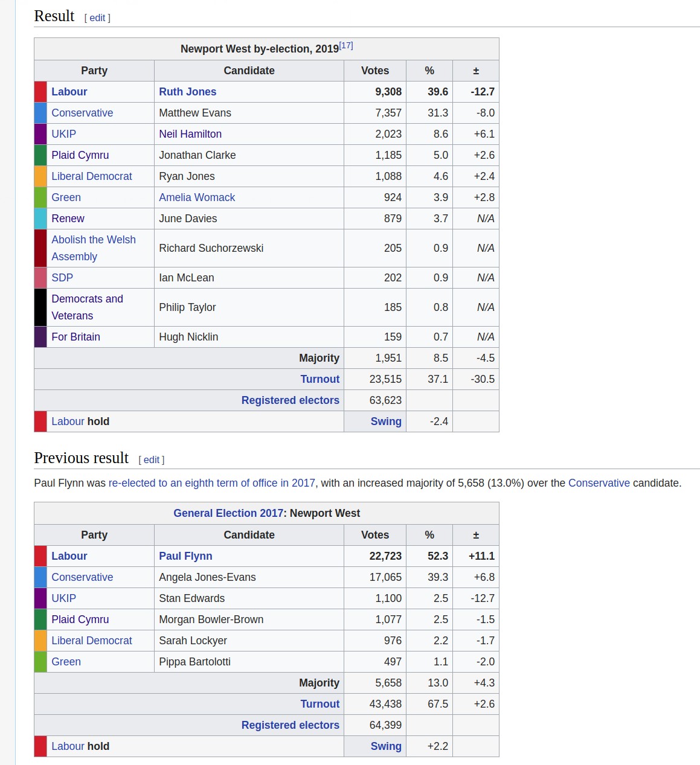The width and height of the screenshot is (700, 765).
Task: Open Labour link in 2019 'Labour hold' row
Action: (x=68, y=421)
